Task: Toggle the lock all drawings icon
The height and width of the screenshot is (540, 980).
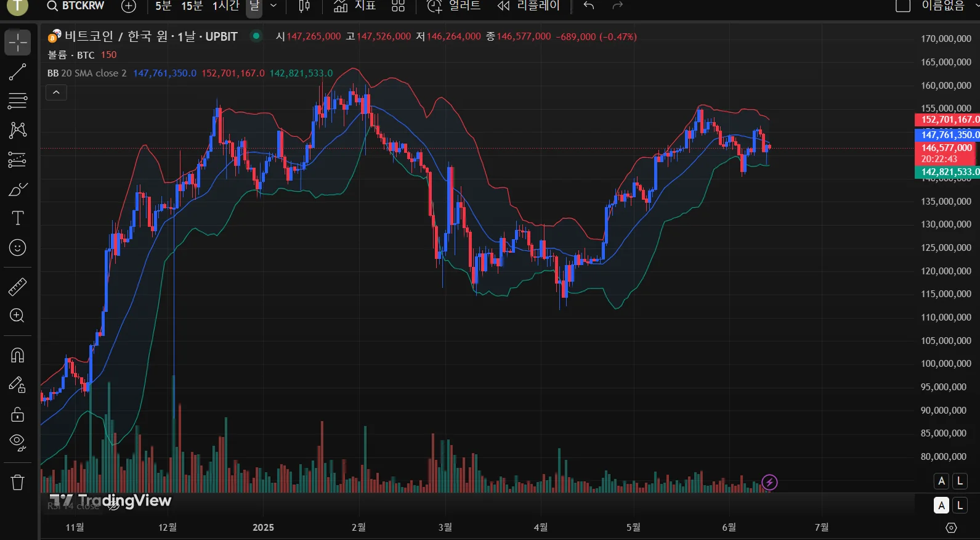Action: coord(17,414)
